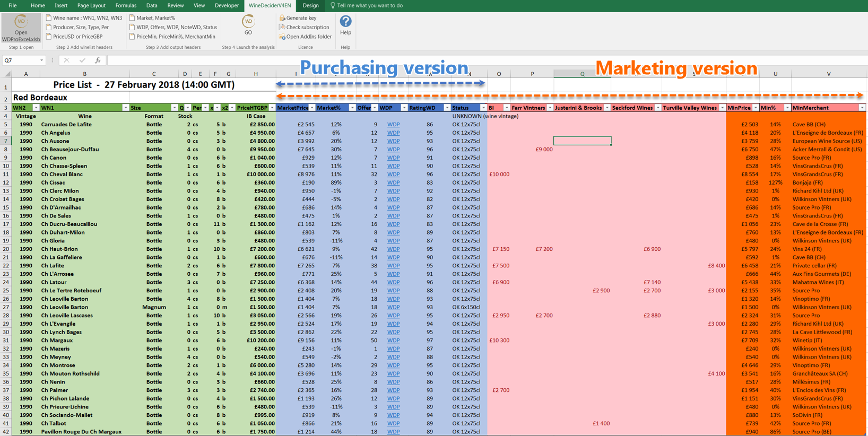The width and height of the screenshot is (868, 436).
Task: Open the MinMerchant filter dropdown
Action: [x=862, y=108]
